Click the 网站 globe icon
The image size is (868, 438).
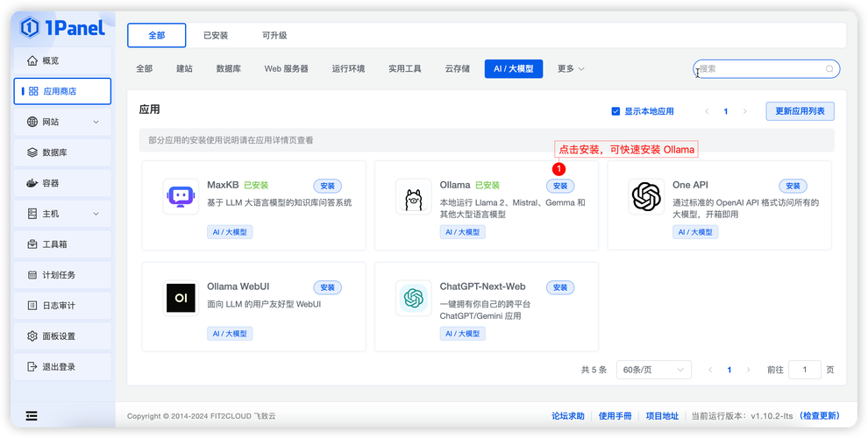[x=32, y=123]
